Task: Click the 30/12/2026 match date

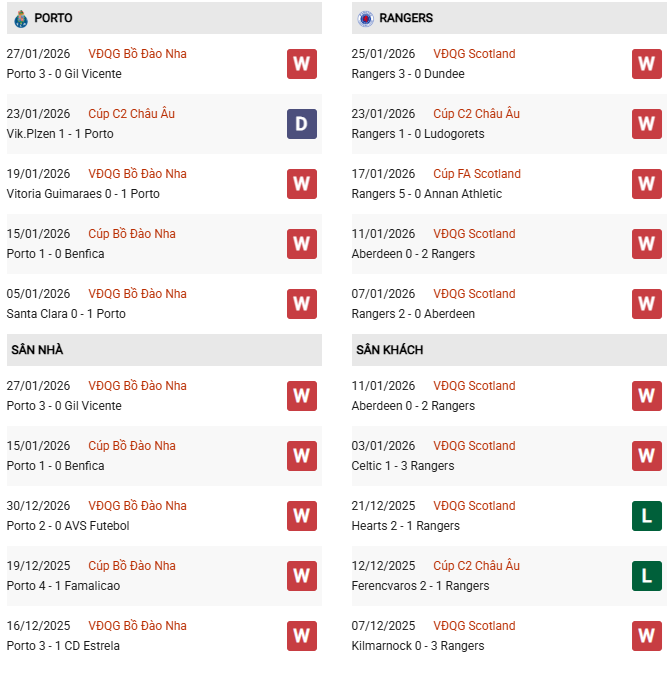Action: coord(38,506)
